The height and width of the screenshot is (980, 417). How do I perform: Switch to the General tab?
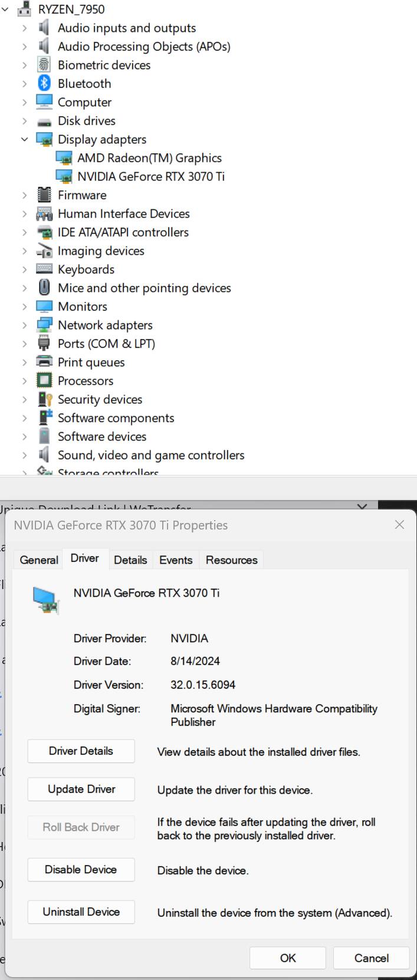[39, 560]
